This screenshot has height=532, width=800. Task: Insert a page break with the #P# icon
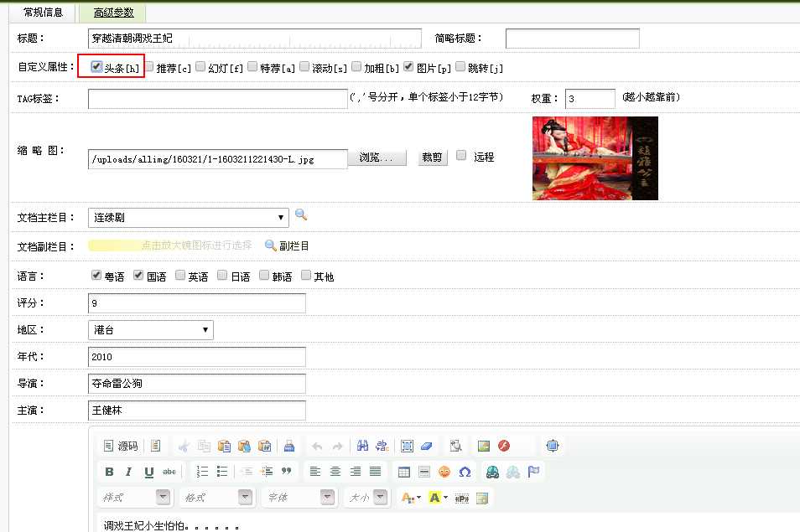462,498
